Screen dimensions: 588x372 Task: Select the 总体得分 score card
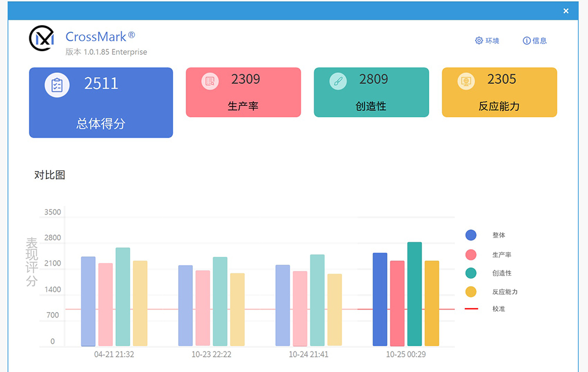101,103
